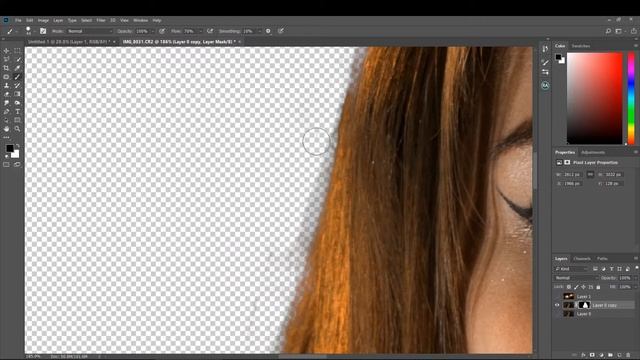This screenshot has height=360, width=640.
Task: Adjust the hue slider strip
Action: [x=631, y=98]
